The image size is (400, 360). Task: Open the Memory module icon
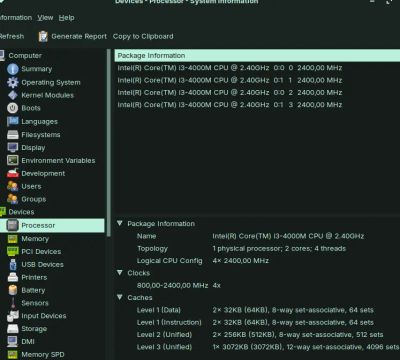click(13, 239)
